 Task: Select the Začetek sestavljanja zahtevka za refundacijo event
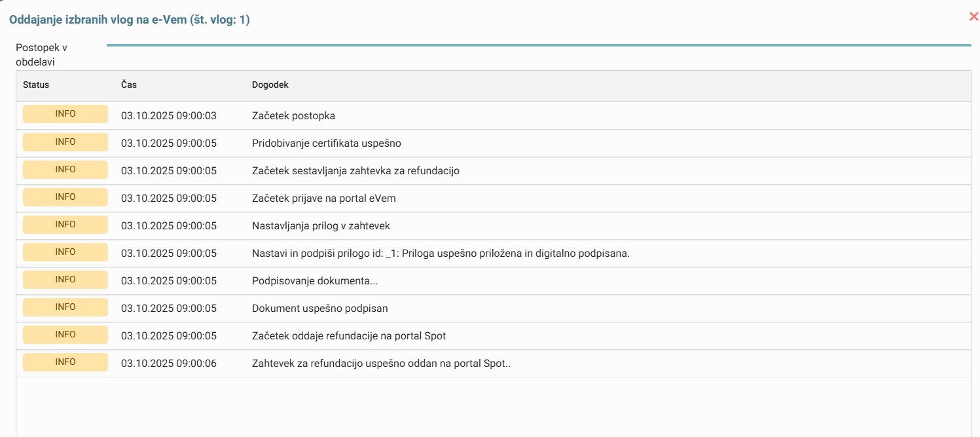(355, 171)
